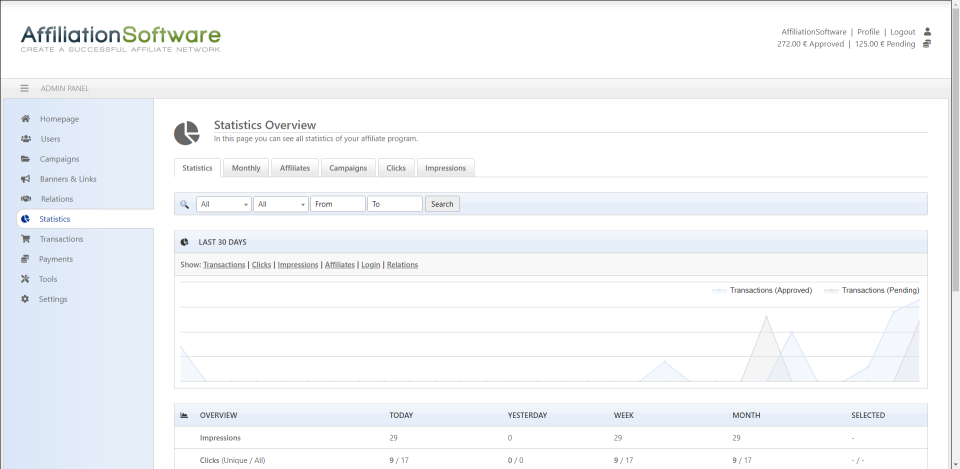The height and width of the screenshot is (469, 960).
Task: Click the user profile icon at top right
Action: 927,32
